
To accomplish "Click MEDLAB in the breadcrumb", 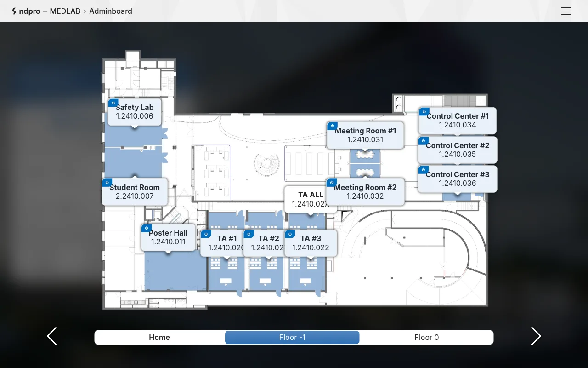I will pos(65,11).
